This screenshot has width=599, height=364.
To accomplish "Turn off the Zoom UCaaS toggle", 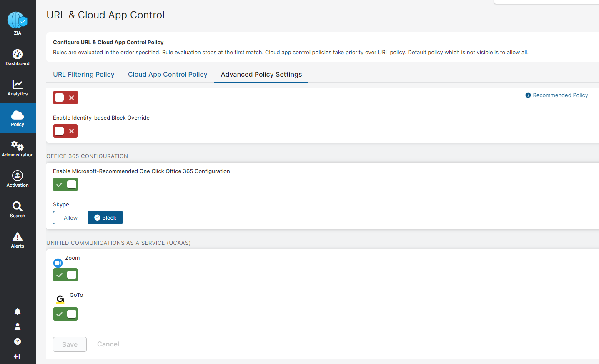I will click(65, 275).
